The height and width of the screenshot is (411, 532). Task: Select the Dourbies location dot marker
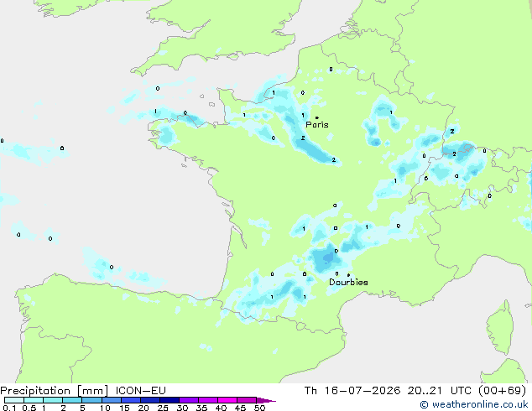click(348, 275)
